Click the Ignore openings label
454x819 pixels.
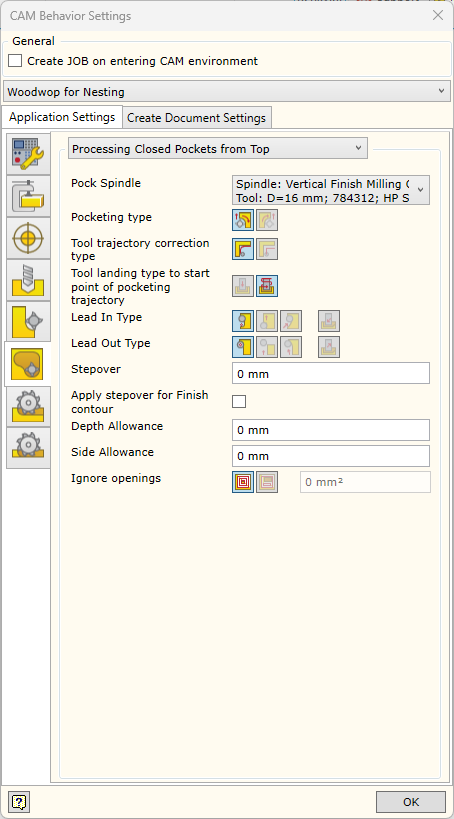(116, 478)
